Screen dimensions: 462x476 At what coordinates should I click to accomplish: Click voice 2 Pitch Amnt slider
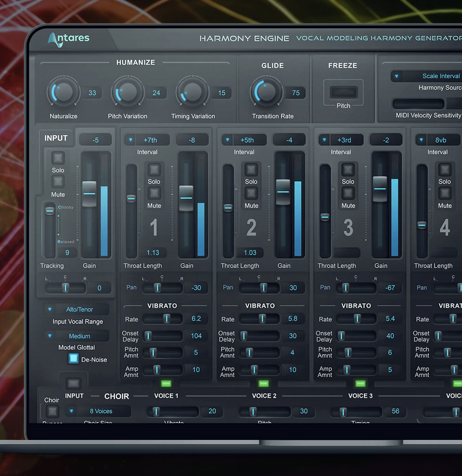[260, 352]
